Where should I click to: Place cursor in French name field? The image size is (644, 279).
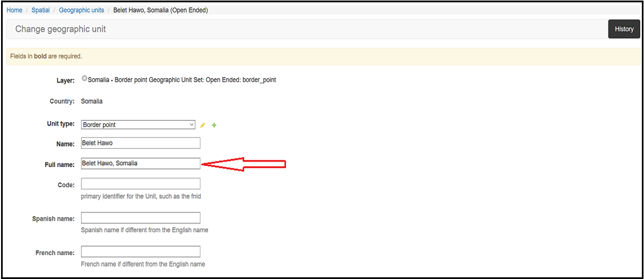(x=141, y=252)
